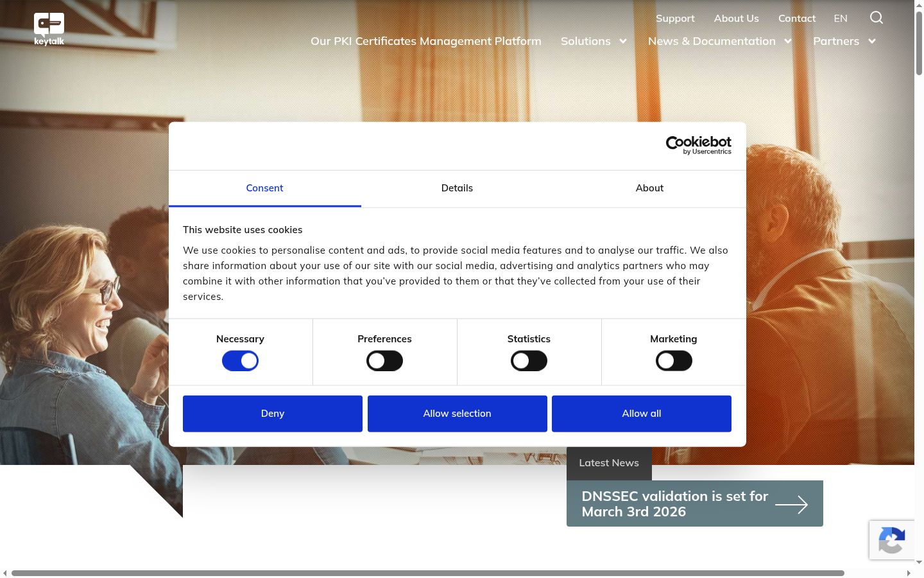Click the reCAPTCHA badge icon
The width and height of the screenshot is (924, 578).
click(892, 539)
